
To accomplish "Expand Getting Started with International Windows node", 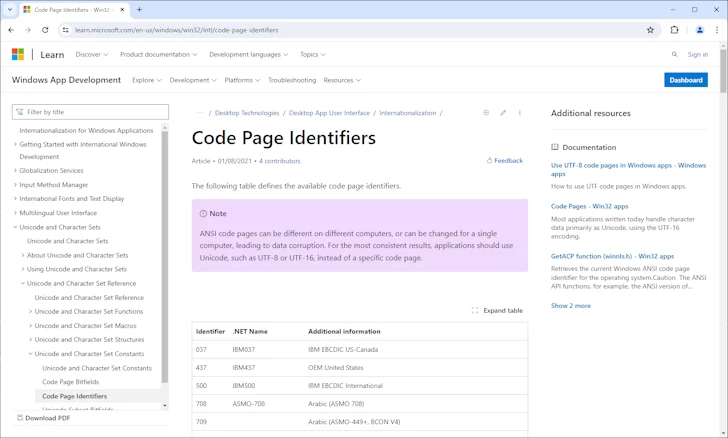I will pos(15,144).
